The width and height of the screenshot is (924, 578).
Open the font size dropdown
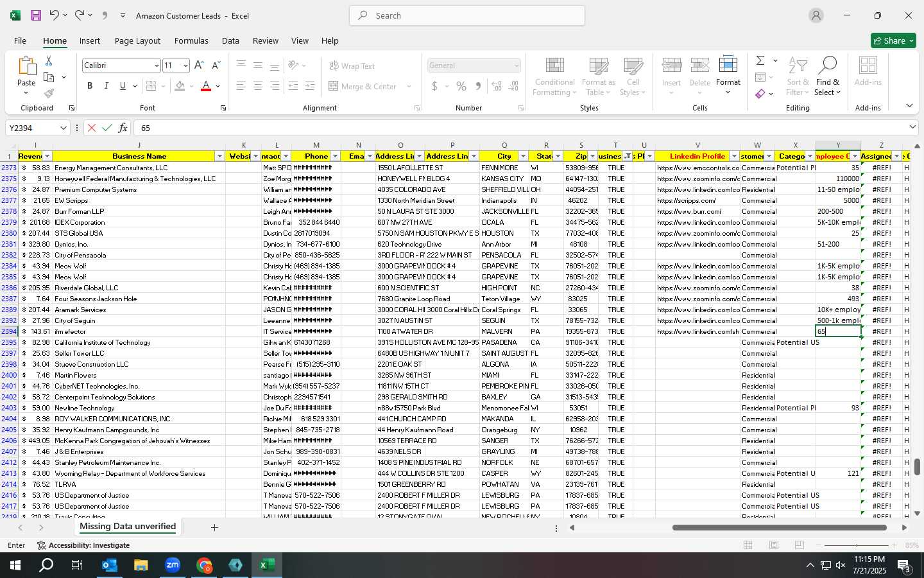click(185, 66)
